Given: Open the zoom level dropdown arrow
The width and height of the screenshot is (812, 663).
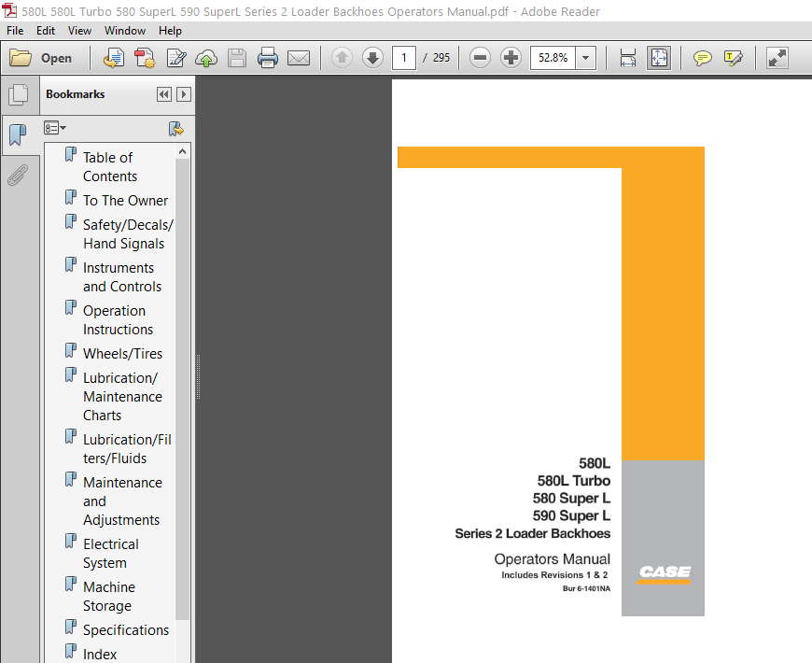Looking at the screenshot, I should [x=586, y=58].
